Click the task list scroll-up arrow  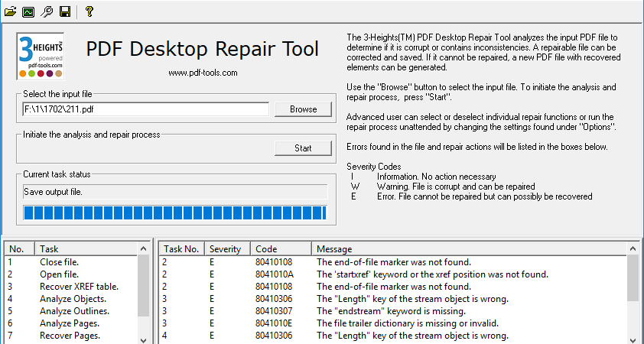coord(143,248)
